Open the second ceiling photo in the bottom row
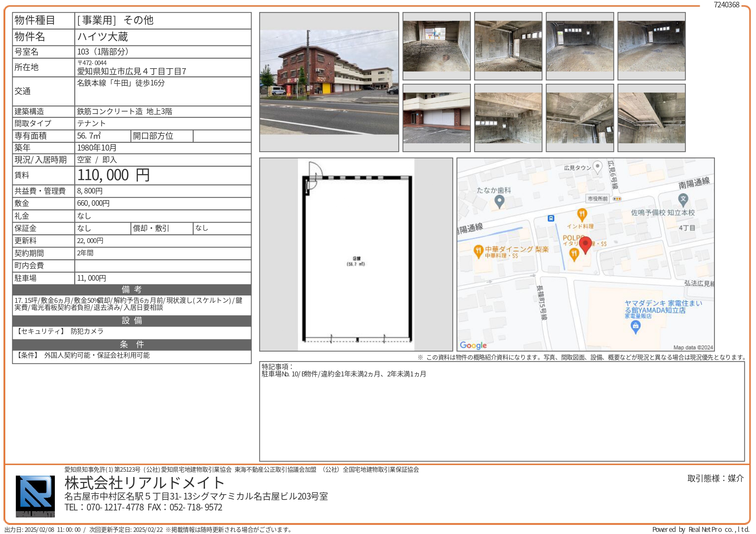 coord(508,118)
